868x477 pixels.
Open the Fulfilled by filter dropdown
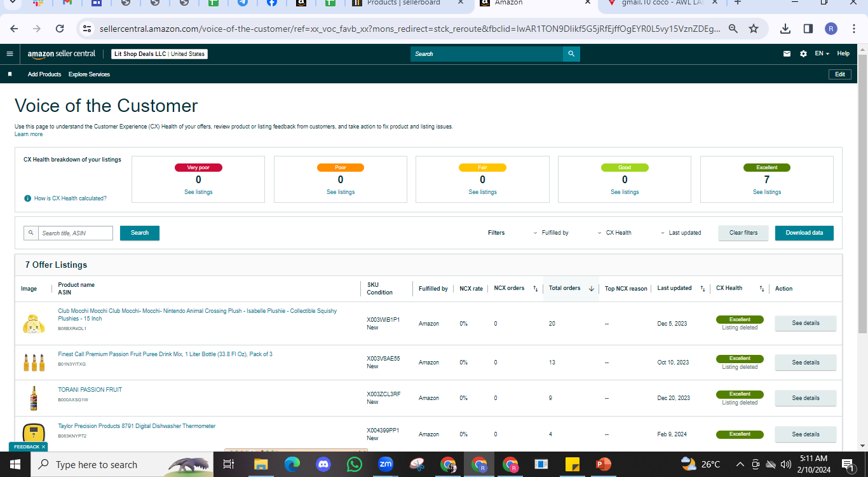tap(551, 233)
